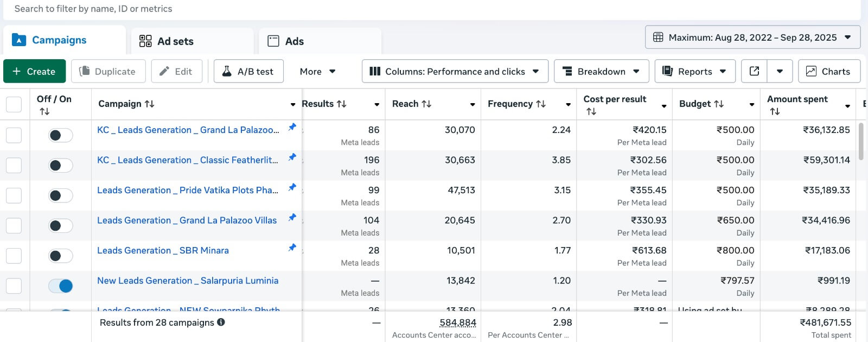Click the Frequency column sort arrows
868x342 pixels.
(541, 104)
